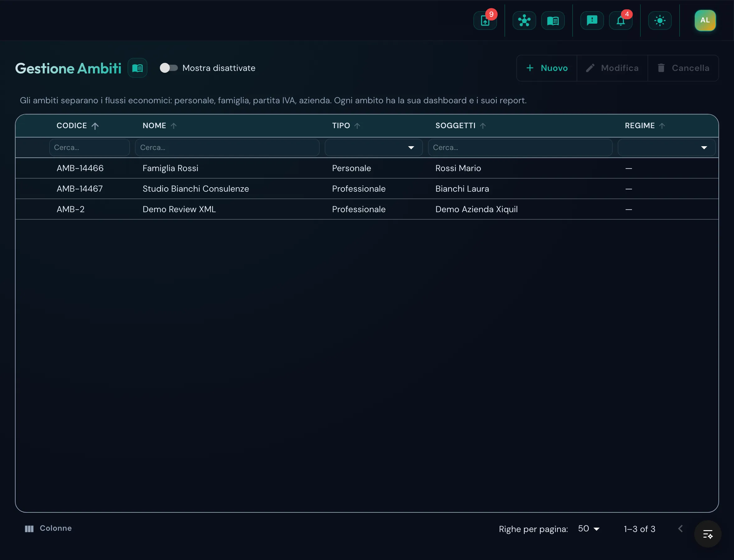Click Famiglia Rossi name cell

pos(170,168)
